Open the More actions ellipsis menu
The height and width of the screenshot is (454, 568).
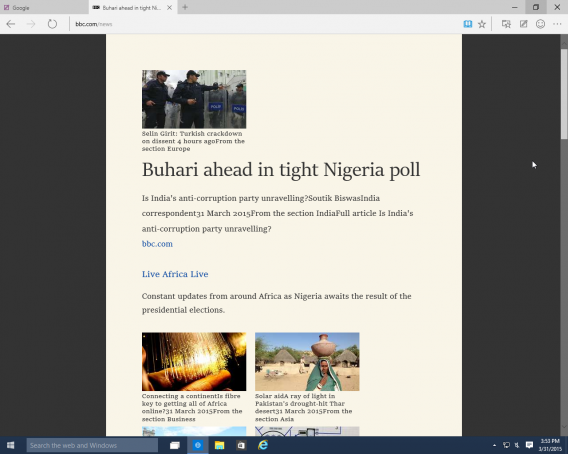click(557, 24)
